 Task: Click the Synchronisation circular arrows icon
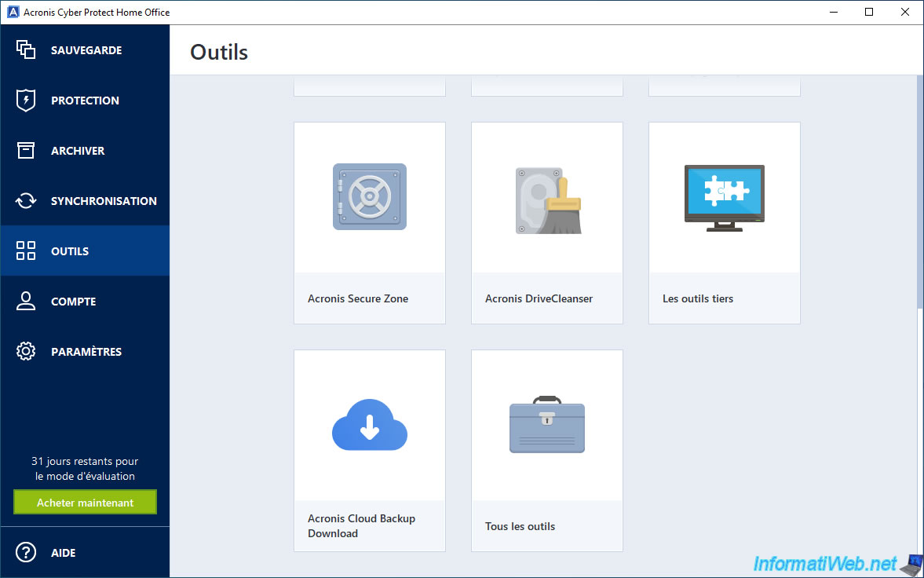26,200
